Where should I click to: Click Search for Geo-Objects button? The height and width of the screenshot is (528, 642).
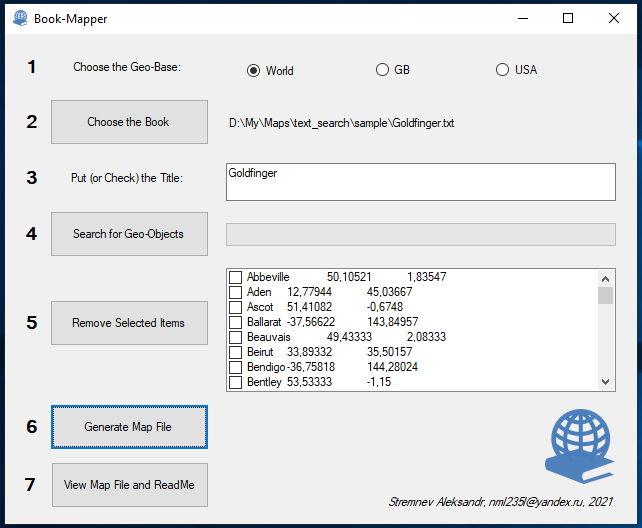pos(129,234)
